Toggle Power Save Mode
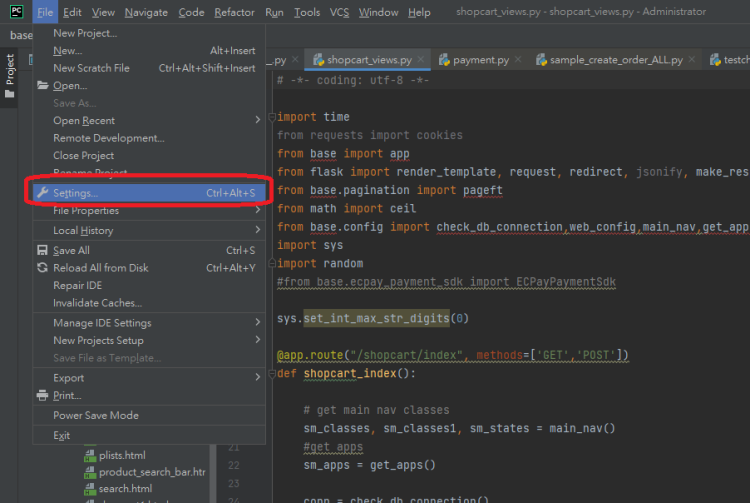Viewport: 750px width, 503px height. [96, 415]
